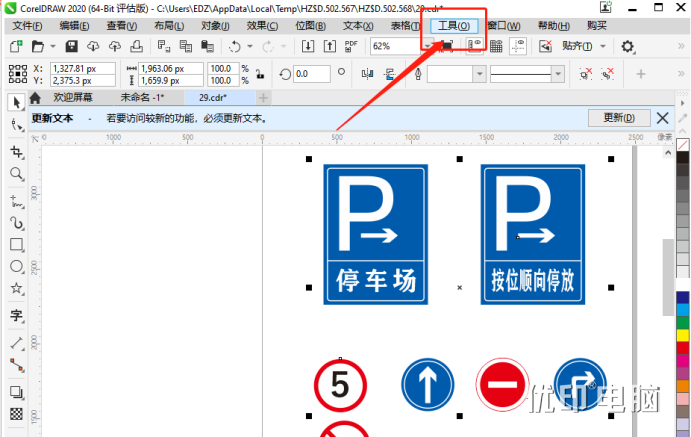Add a new document tab with plus

coord(264,97)
